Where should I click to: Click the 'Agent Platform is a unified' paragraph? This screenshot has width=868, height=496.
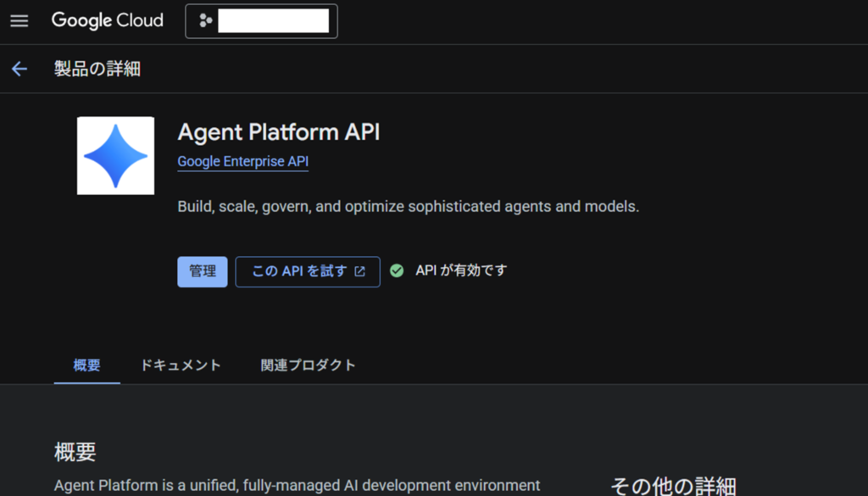[x=298, y=486]
